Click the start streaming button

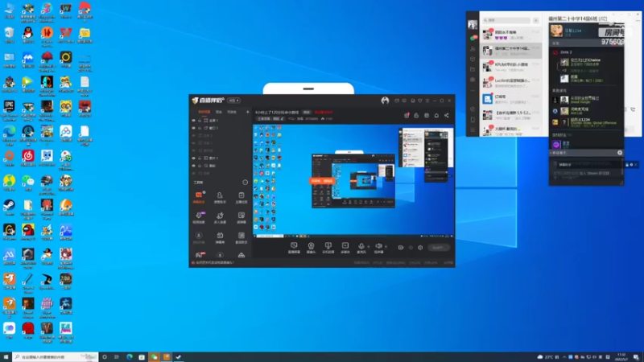tap(438, 248)
